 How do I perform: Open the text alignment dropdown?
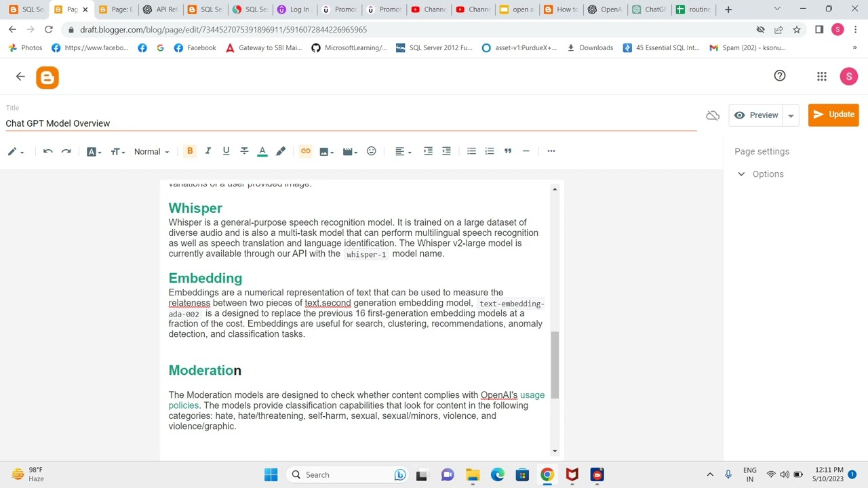pyautogui.click(x=403, y=151)
